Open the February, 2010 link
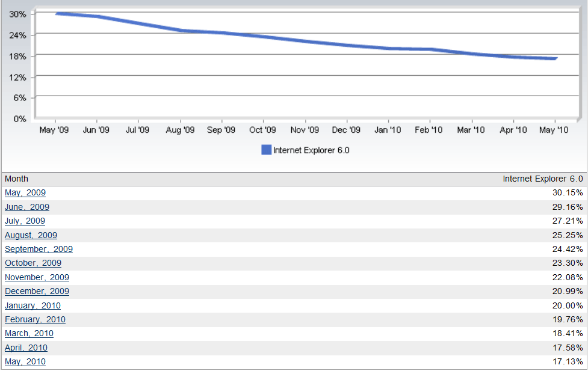 click(x=35, y=319)
